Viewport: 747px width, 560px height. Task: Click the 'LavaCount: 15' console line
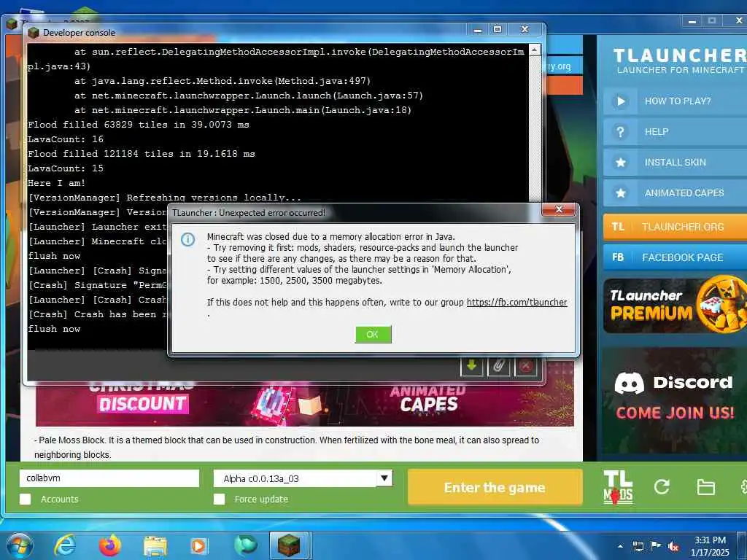tap(66, 168)
